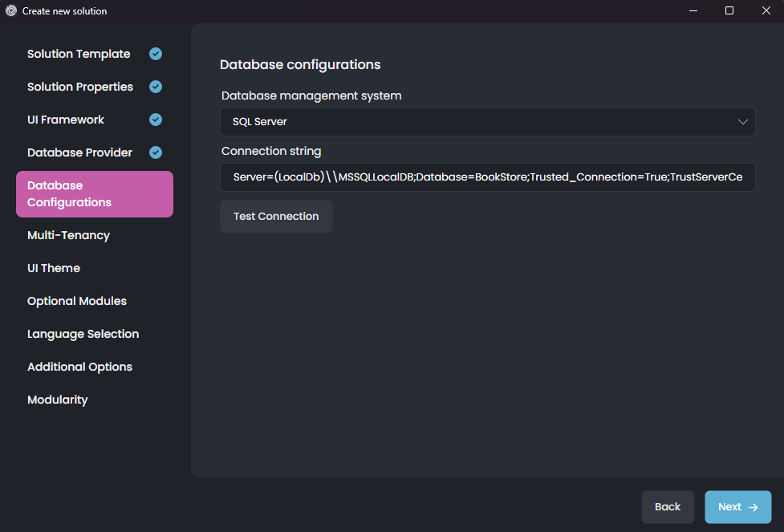Open the Database management system dropdown
This screenshot has width=784, height=532.
point(487,121)
